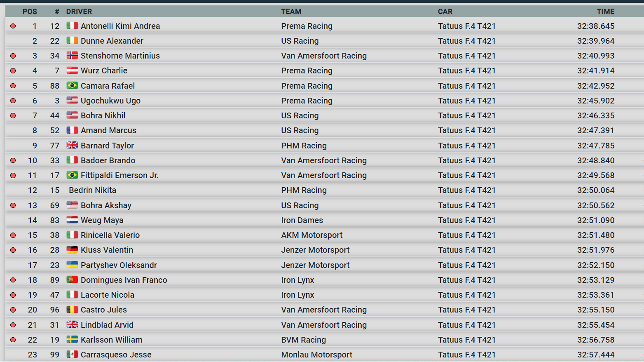
Task: Open the Iron Dames team entry
Action: coord(302,220)
